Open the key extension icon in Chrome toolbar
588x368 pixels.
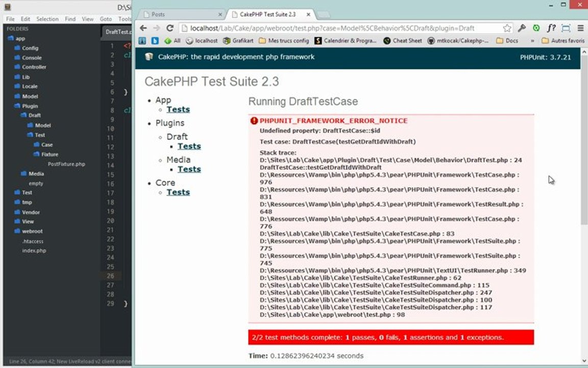tap(522, 28)
